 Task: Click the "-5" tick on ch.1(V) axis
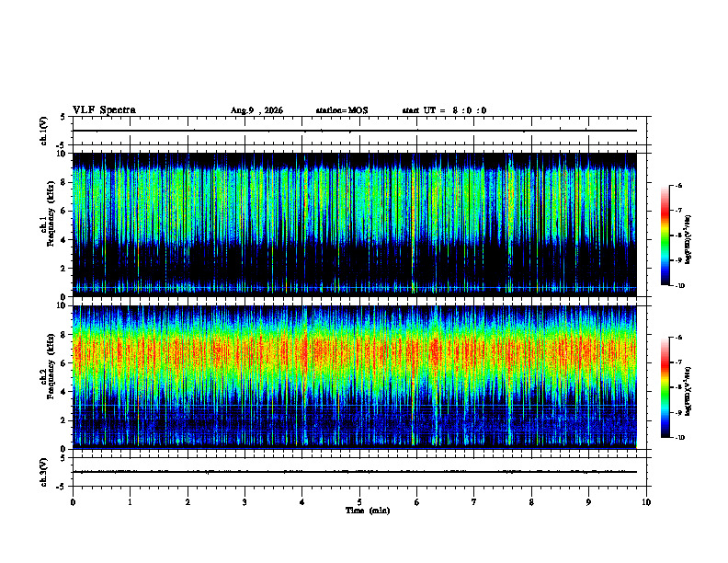tap(62, 145)
